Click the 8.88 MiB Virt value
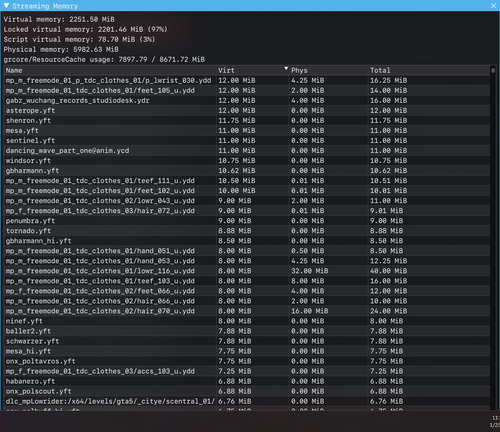500x432 pixels. tap(235, 231)
